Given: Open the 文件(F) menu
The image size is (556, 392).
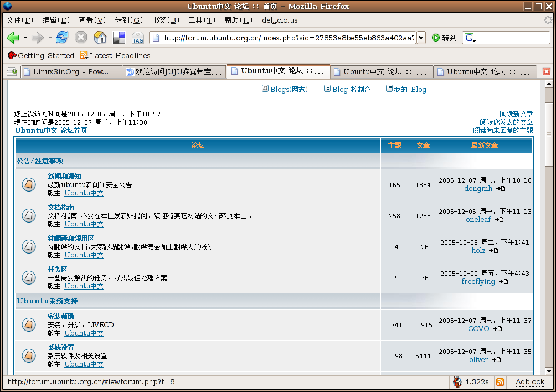Looking at the screenshot, I should [20, 20].
